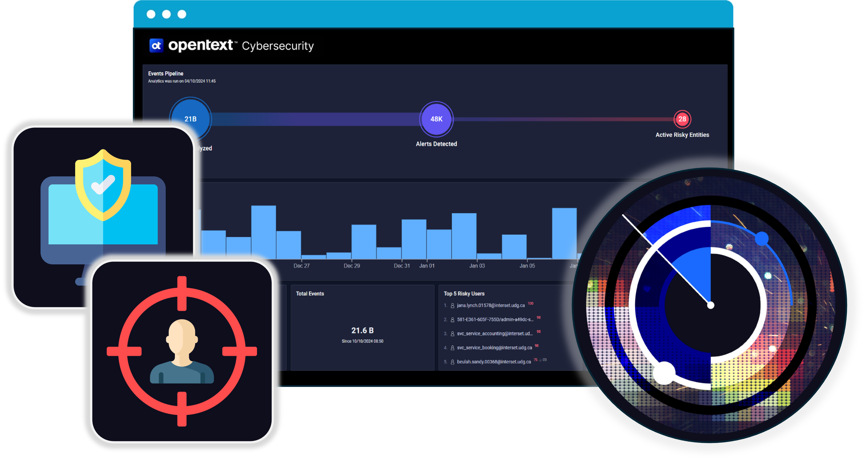868x464 pixels.
Task: Select the bar immediately left of Jan 05 tick
Action: (514, 247)
